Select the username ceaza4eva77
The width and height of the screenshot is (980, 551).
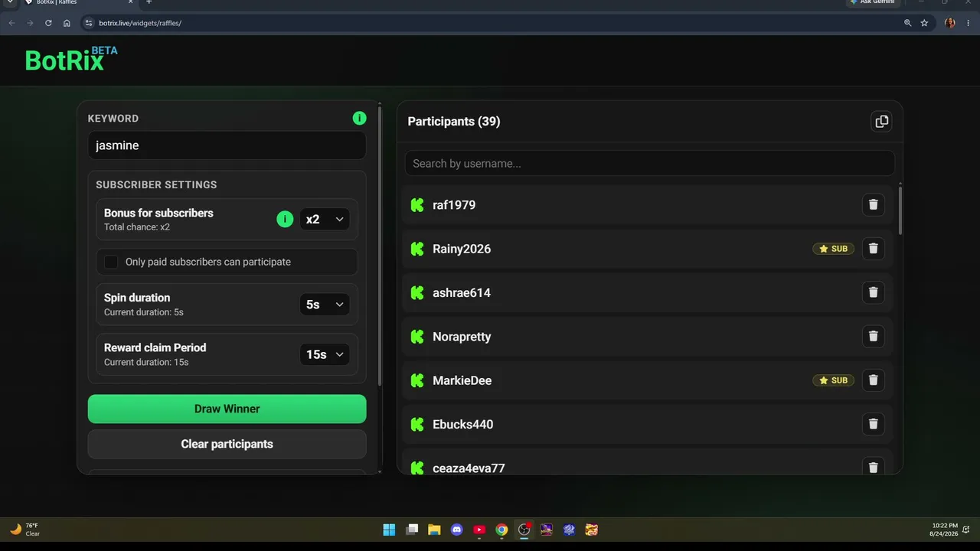coord(469,468)
